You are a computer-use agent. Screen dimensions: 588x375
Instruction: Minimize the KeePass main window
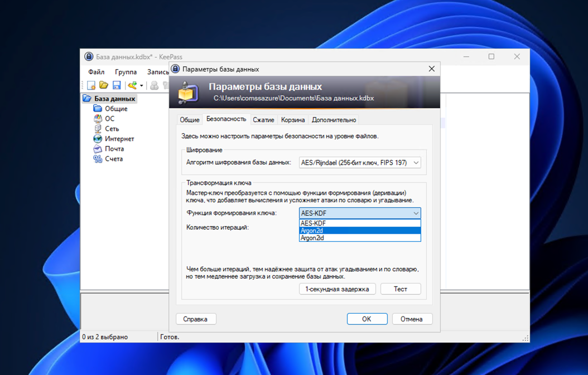click(466, 57)
